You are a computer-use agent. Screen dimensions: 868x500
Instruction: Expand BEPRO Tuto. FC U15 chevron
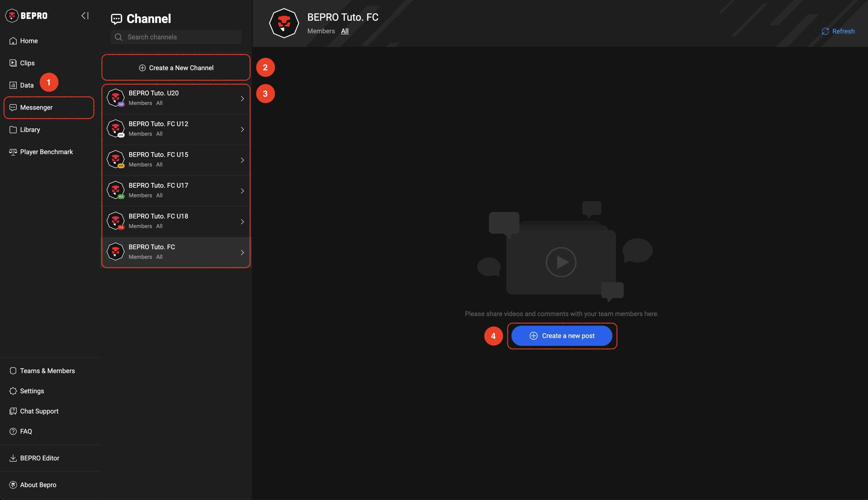pyautogui.click(x=242, y=160)
